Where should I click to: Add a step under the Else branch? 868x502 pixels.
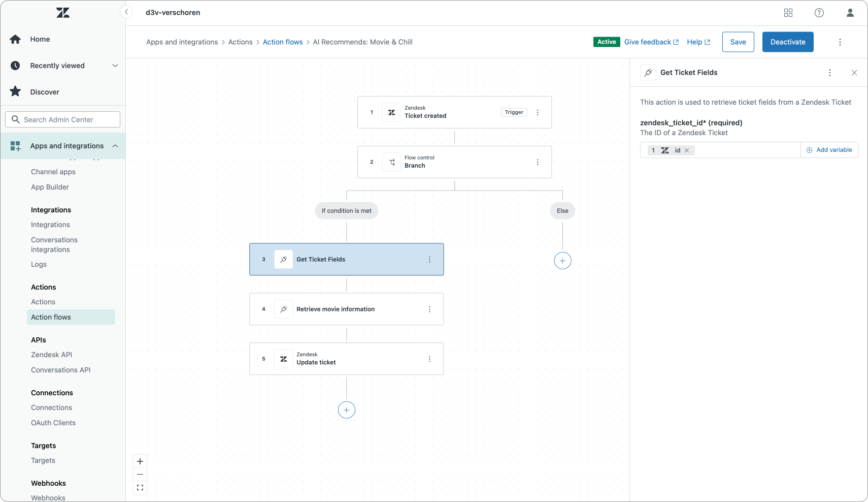562,261
